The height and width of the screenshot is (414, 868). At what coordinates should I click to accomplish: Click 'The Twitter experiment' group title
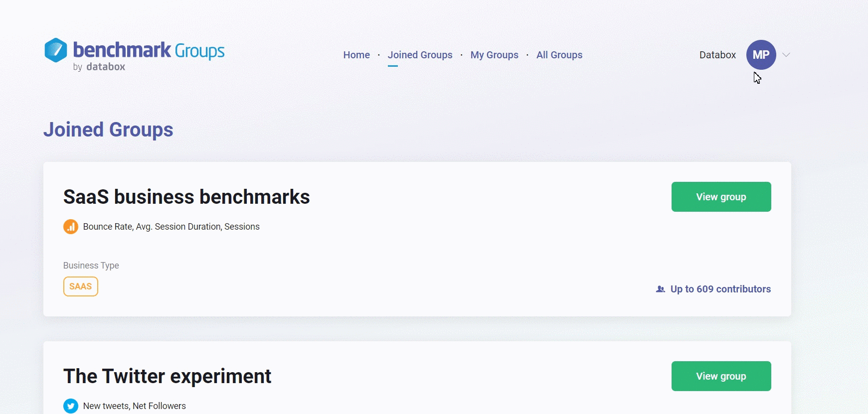(167, 377)
